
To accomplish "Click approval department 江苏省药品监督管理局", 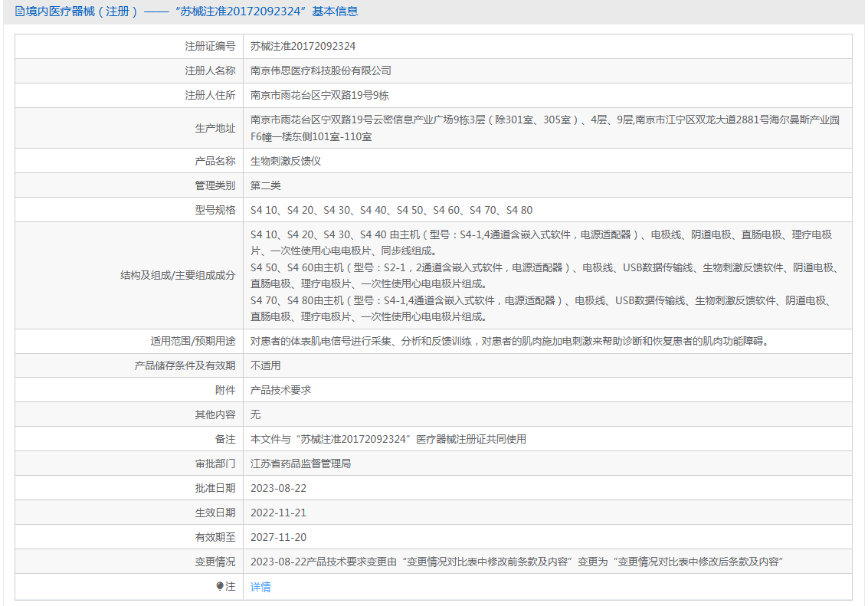I will coord(300,464).
